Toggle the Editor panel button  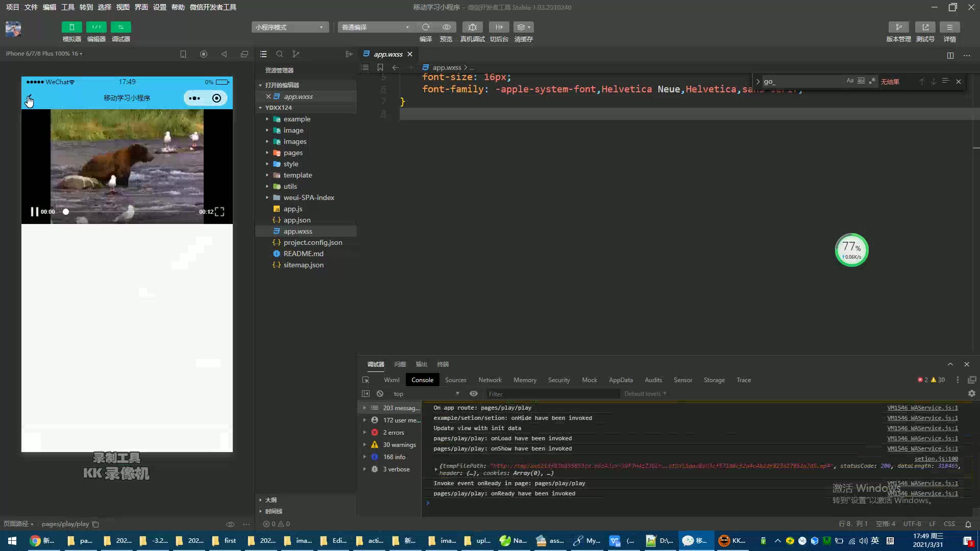[x=96, y=27]
